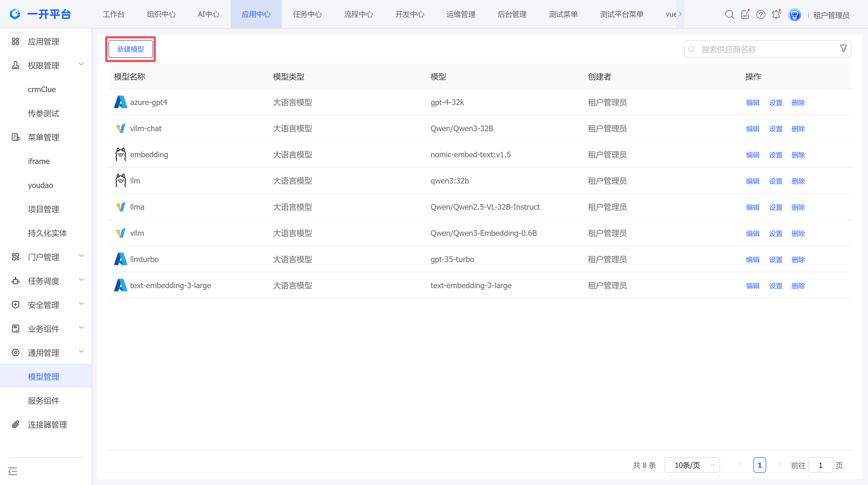The image size is (868, 485).
Task: Click 删除 link for vllm-chat row
Action: (798, 129)
